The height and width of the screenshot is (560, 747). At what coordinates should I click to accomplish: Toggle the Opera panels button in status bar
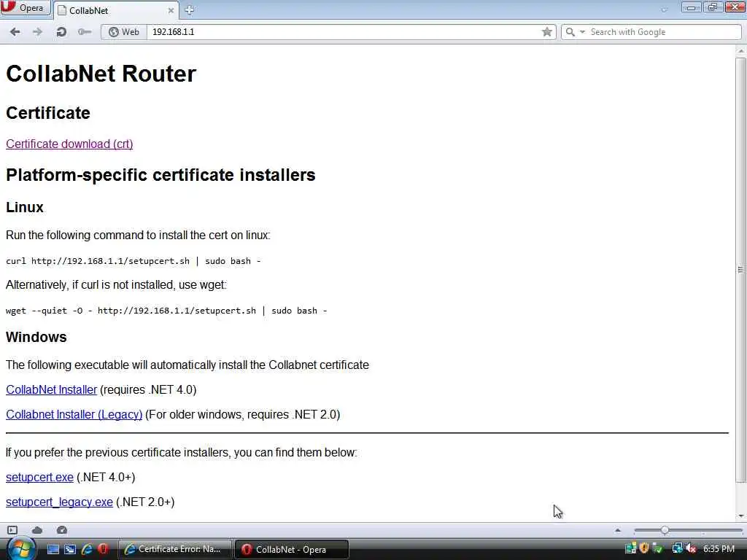[x=12, y=530]
